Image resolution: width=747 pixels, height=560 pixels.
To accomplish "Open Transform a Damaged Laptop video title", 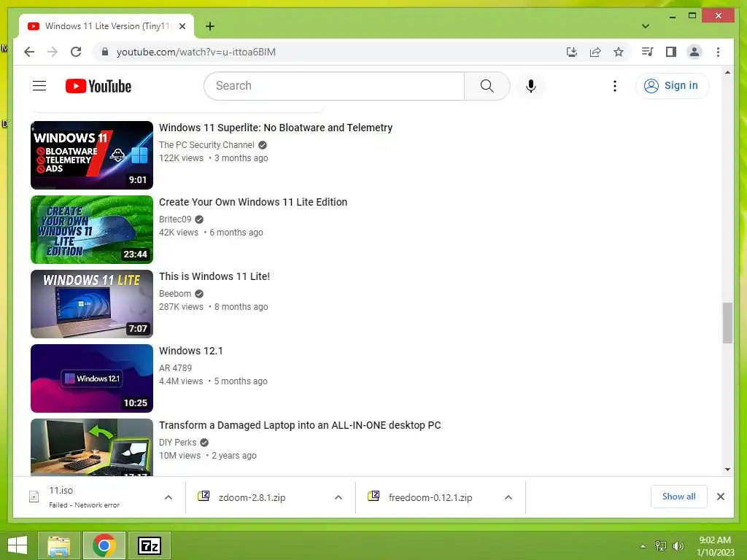I will 300,425.
